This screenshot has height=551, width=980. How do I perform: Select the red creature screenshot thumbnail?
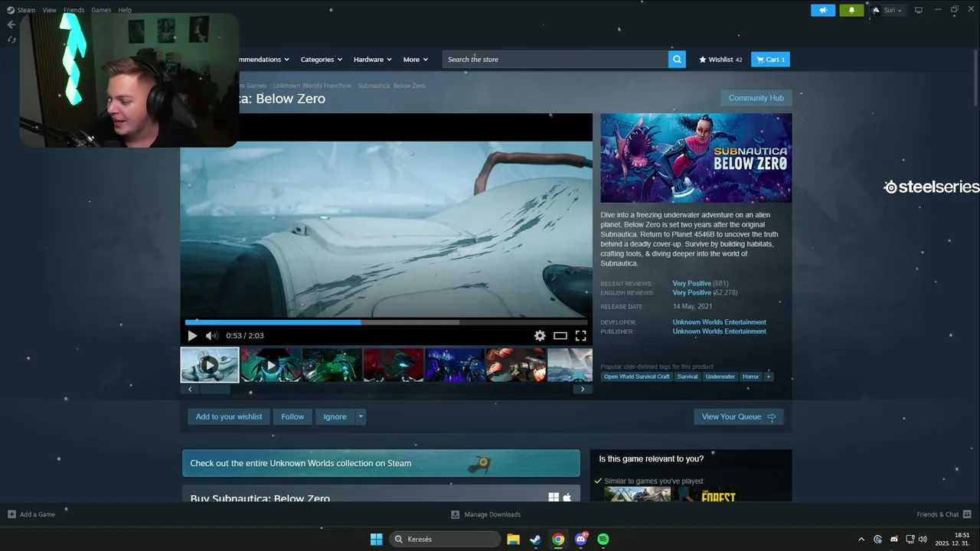[393, 365]
